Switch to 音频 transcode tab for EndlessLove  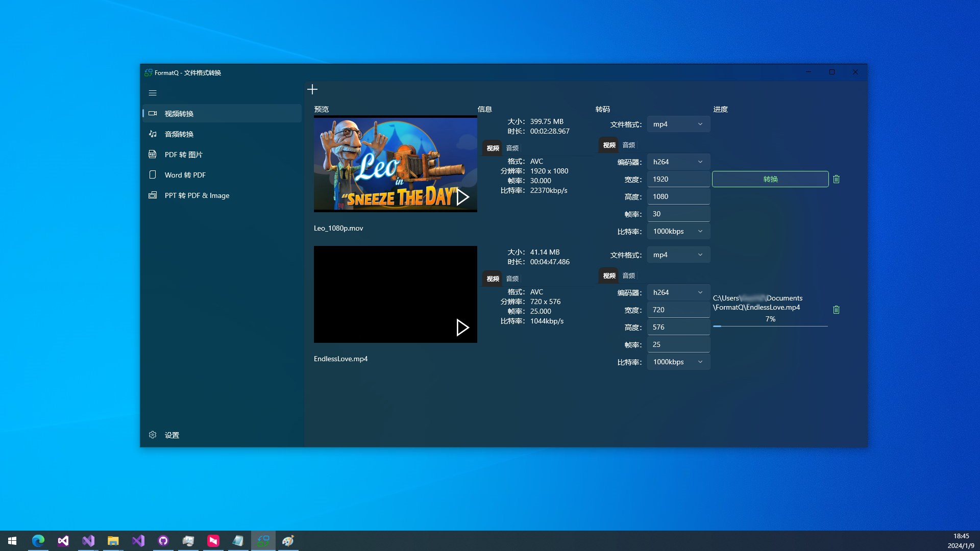tap(629, 275)
